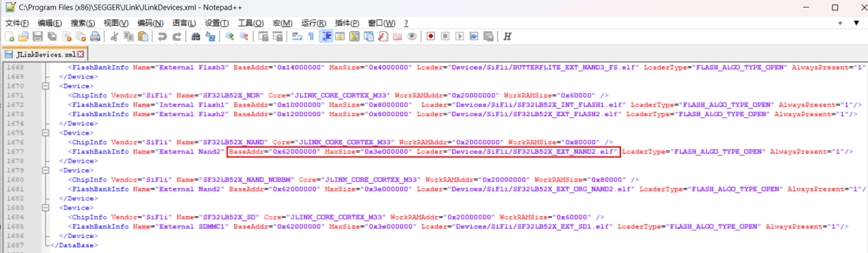Open the 搜索(S) menu
Viewport: 868px width, 253px height.
pyautogui.click(x=83, y=23)
